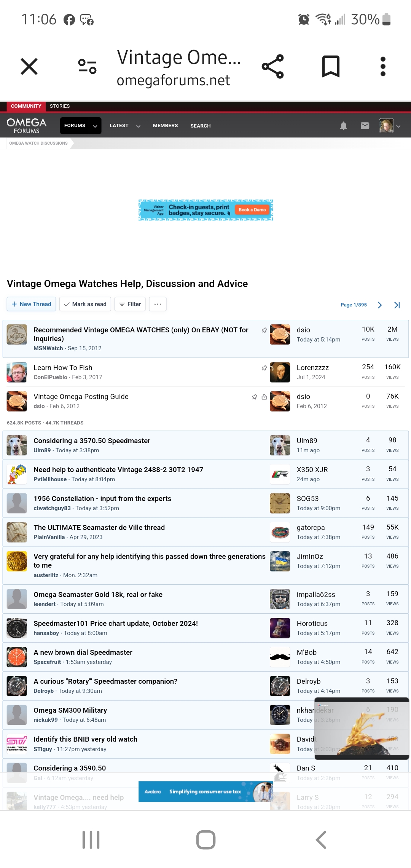Open Forums menu item
This screenshot has width=411, height=868.
[x=75, y=126]
